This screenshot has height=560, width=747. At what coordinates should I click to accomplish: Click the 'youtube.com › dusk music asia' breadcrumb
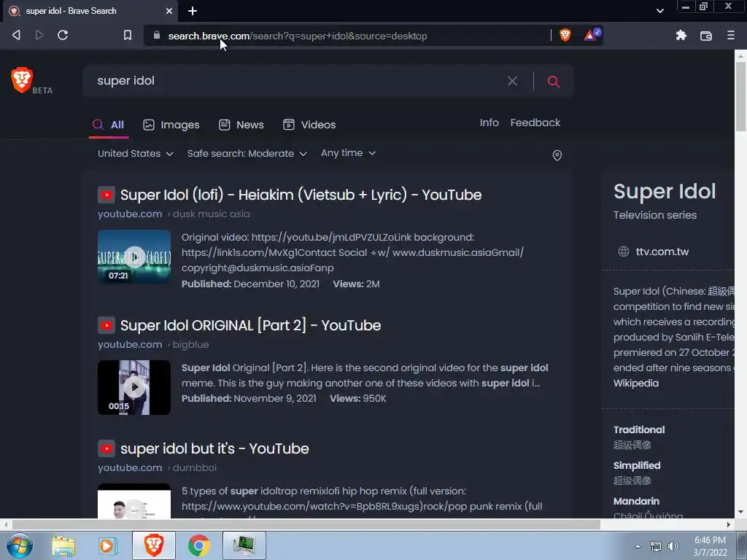tap(174, 214)
